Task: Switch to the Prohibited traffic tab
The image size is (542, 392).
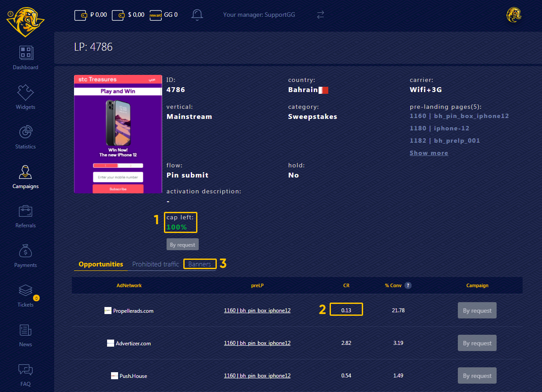Action: (156, 264)
